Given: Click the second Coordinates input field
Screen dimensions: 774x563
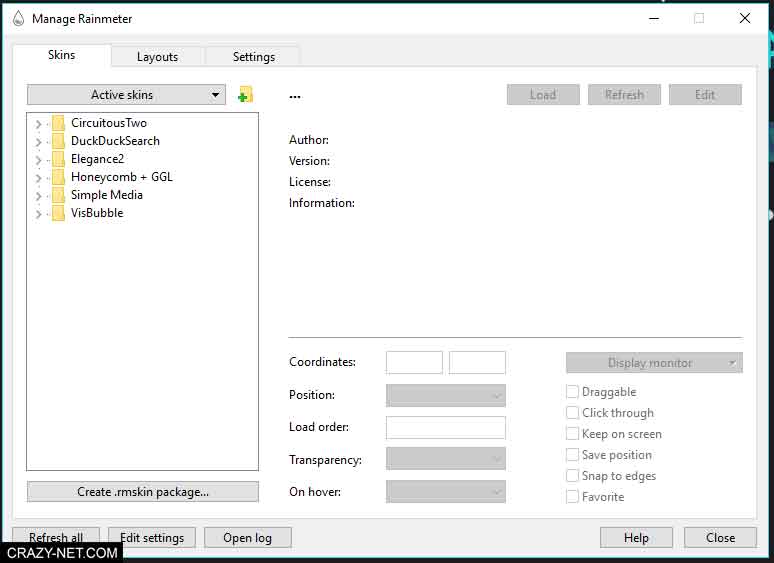Looking at the screenshot, I should (x=477, y=363).
